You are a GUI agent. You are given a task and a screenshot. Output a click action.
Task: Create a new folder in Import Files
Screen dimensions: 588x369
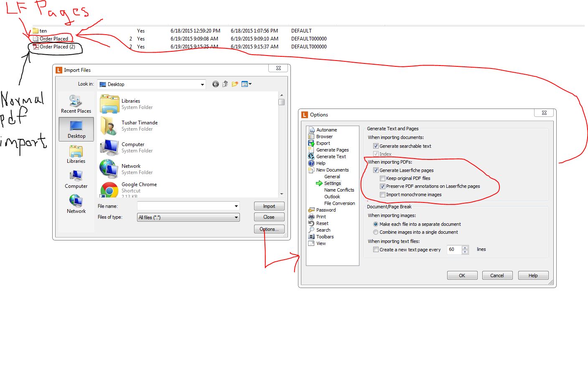(235, 84)
